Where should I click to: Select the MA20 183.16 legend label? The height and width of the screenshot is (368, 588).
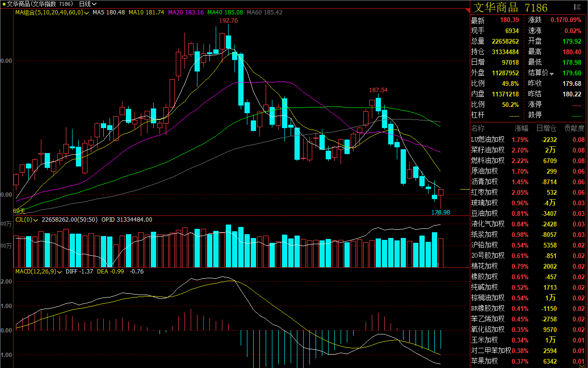click(186, 12)
